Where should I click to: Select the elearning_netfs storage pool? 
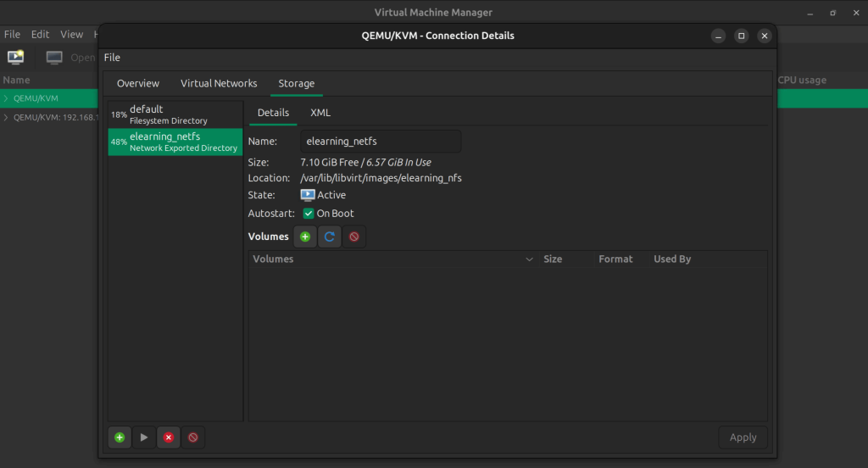(x=175, y=142)
